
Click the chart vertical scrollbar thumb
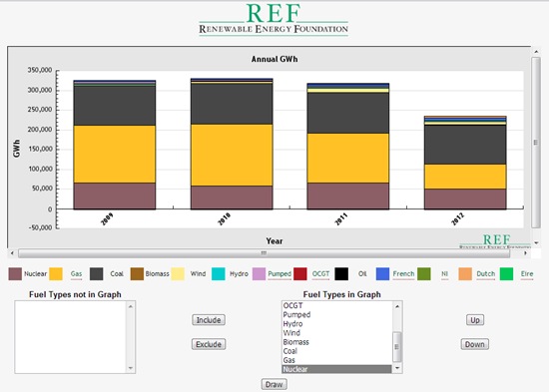(536, 143)
